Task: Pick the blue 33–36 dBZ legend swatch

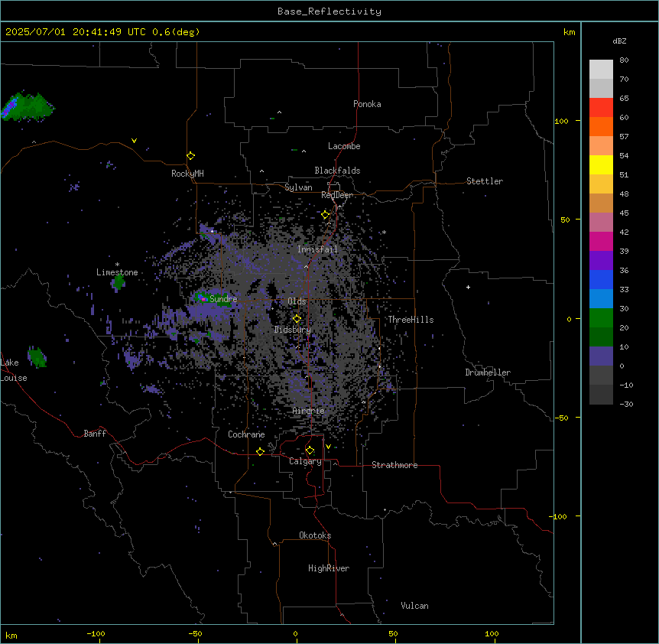Action: click(x=601, y=279)
